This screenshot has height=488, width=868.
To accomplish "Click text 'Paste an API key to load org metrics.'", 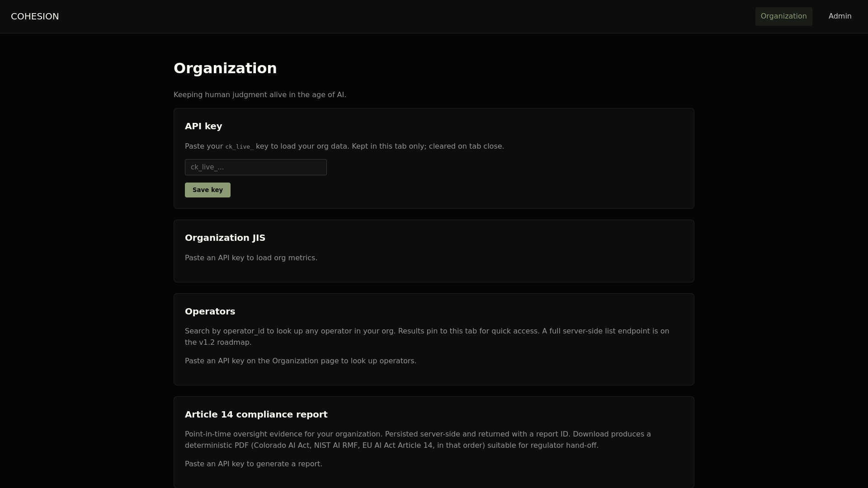I will 251,258.
